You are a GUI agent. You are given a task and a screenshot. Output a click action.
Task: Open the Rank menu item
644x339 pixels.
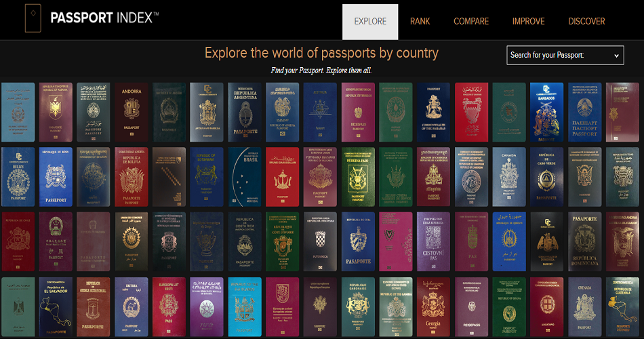pyautogui.click(x=420, y=22)
